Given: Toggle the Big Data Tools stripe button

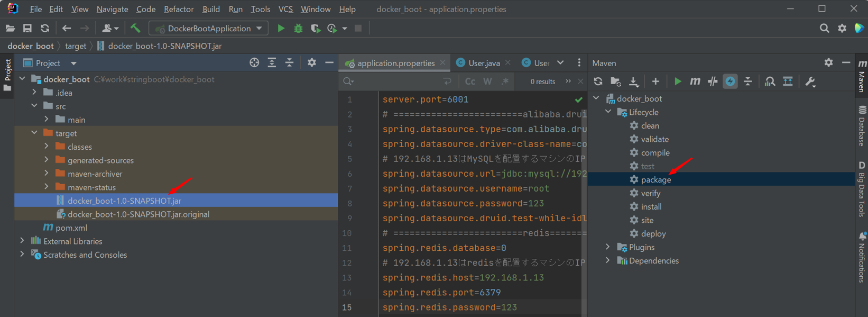Looking at the screenshot, I should [x=862, y=188].
